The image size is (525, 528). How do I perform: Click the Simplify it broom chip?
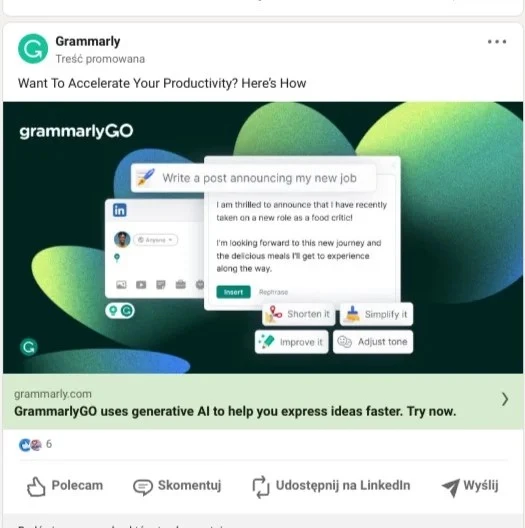376,314
